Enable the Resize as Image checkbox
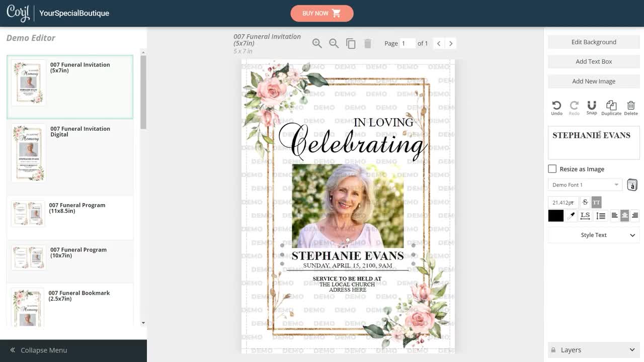 pyautogui.click(x=552, y=168)
